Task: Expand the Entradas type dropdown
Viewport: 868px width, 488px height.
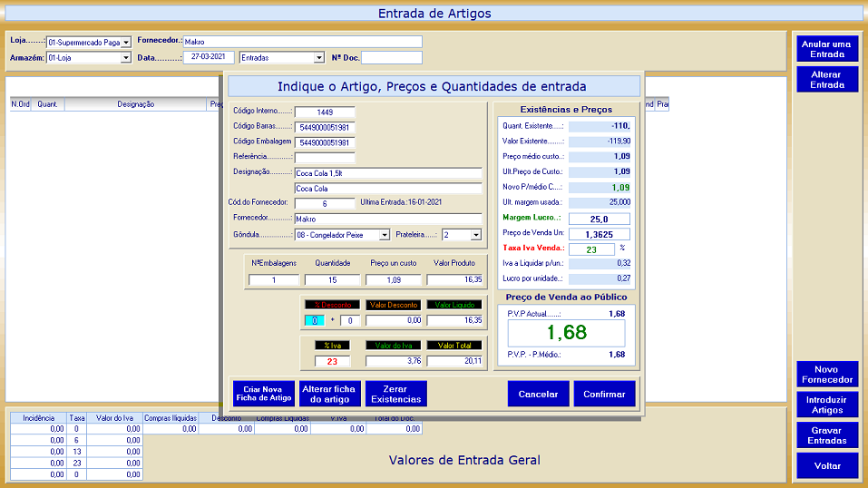Action: tap(318, 58)
